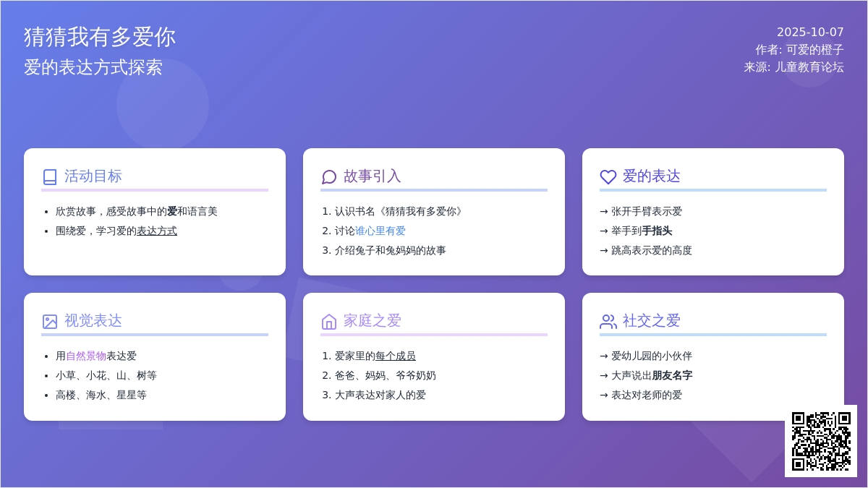Click the book icon beside 活动目标
The width and height of the screenshot is (868, 488).
[50, 177]
